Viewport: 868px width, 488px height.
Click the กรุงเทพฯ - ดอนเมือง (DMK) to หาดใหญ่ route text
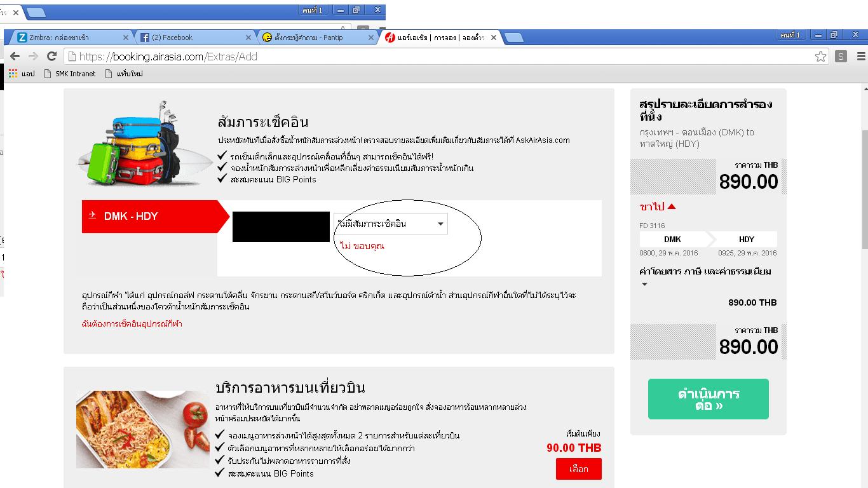[x=696, y=138]
